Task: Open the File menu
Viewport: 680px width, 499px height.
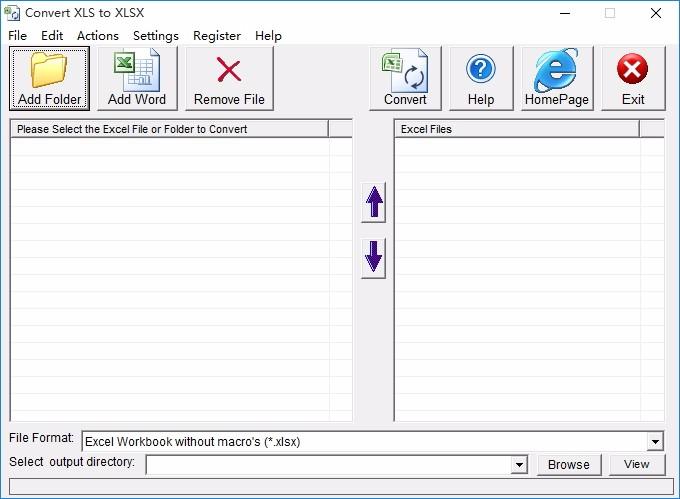Action: (x=17, y=36)
